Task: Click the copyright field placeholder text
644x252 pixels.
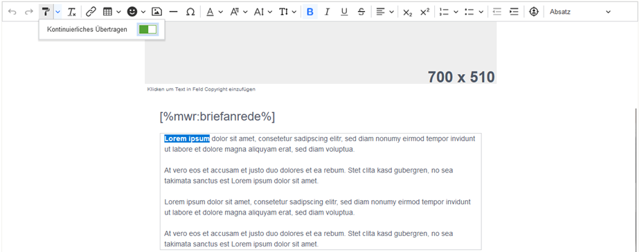Action: tap(202, 89)
